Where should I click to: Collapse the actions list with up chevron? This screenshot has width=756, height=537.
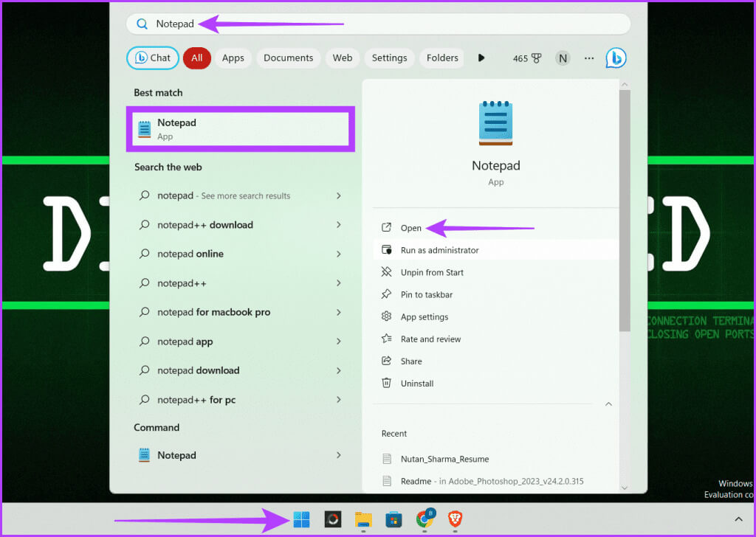(x=608, y=404)
